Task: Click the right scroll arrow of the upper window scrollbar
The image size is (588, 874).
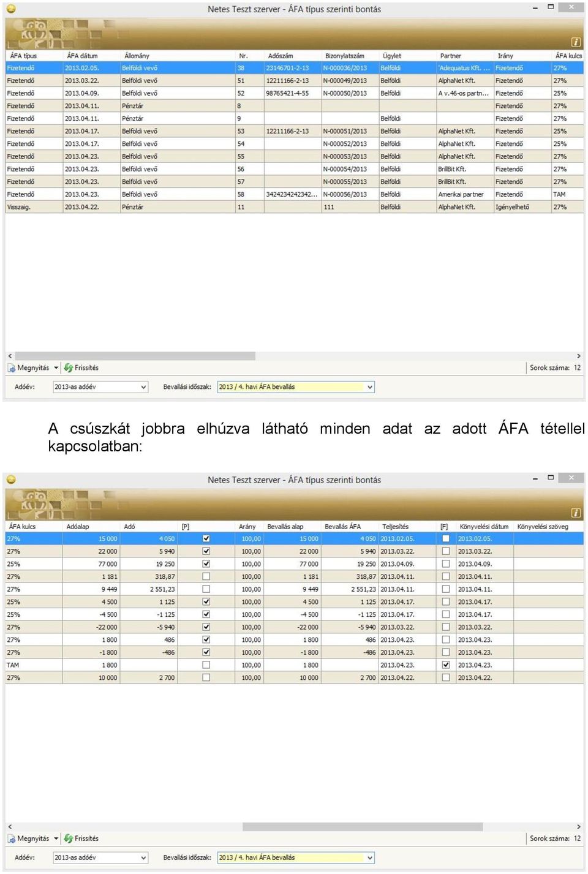Action: coord(579,356)
